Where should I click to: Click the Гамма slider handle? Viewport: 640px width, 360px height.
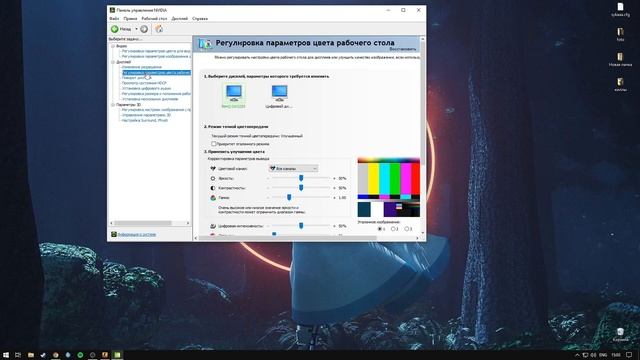point(289,198)
